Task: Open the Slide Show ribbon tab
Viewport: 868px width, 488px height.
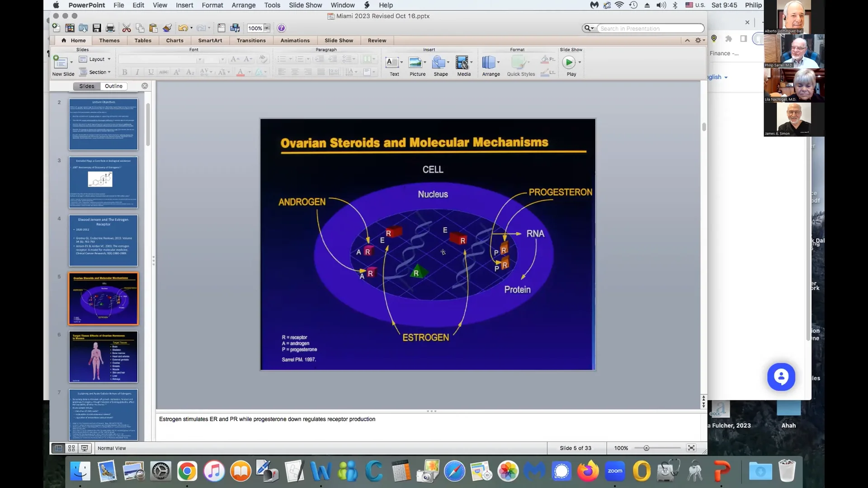Action: tap(339, 40)
